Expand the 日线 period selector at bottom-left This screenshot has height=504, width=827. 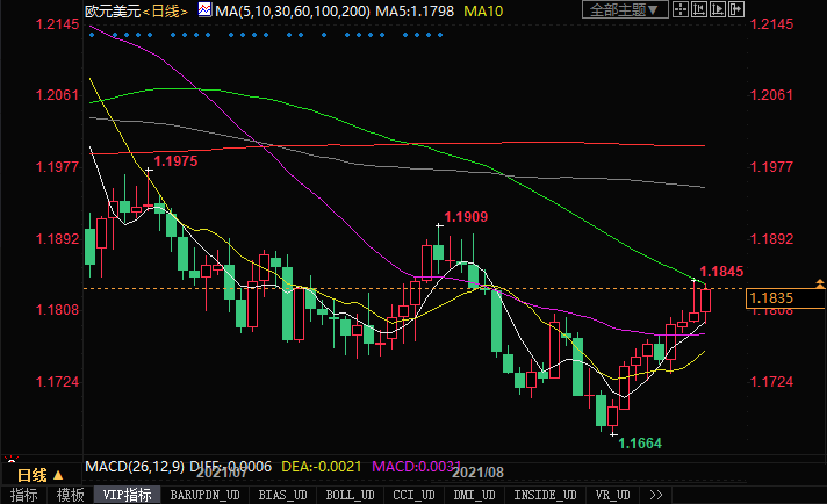pos(40,476)
